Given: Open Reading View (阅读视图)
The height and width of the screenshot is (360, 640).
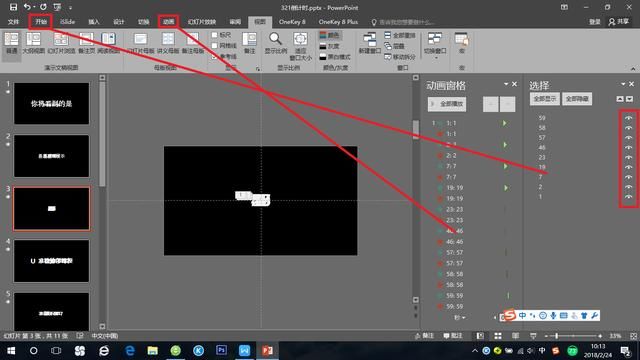Looking at the screenshot, I should (x=108, y=43).
